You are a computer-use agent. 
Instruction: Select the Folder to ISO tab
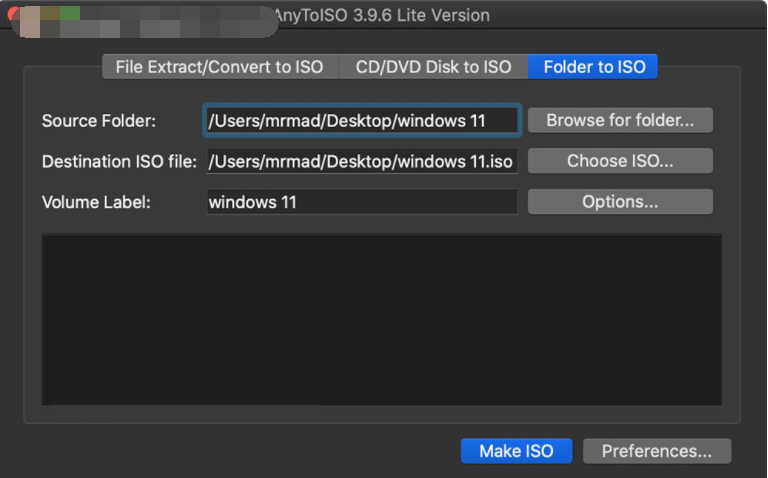593,67
